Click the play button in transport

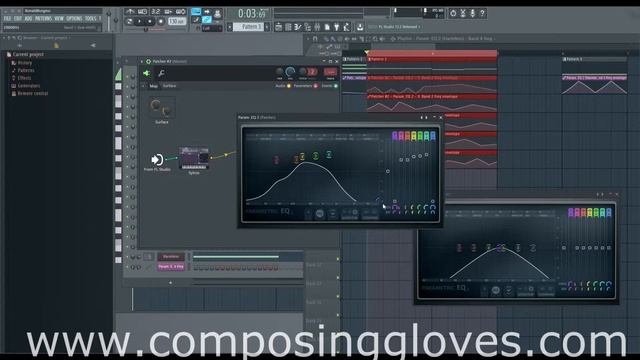point(140,21)
